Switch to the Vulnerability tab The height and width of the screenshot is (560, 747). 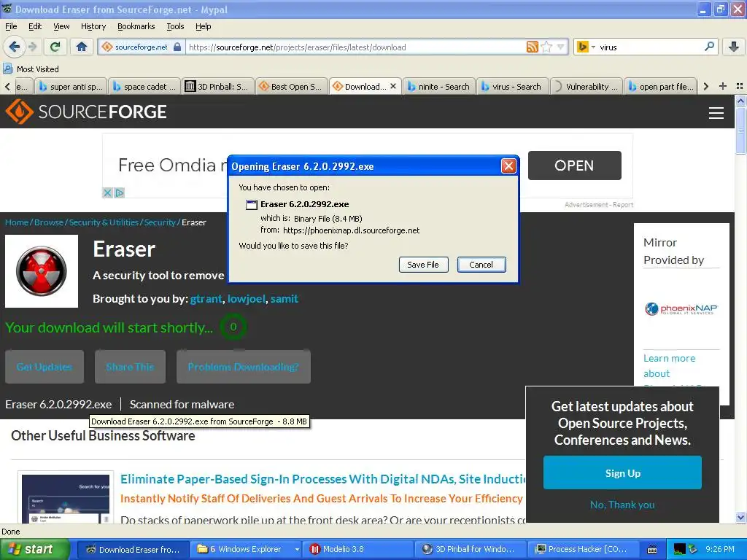586,87
